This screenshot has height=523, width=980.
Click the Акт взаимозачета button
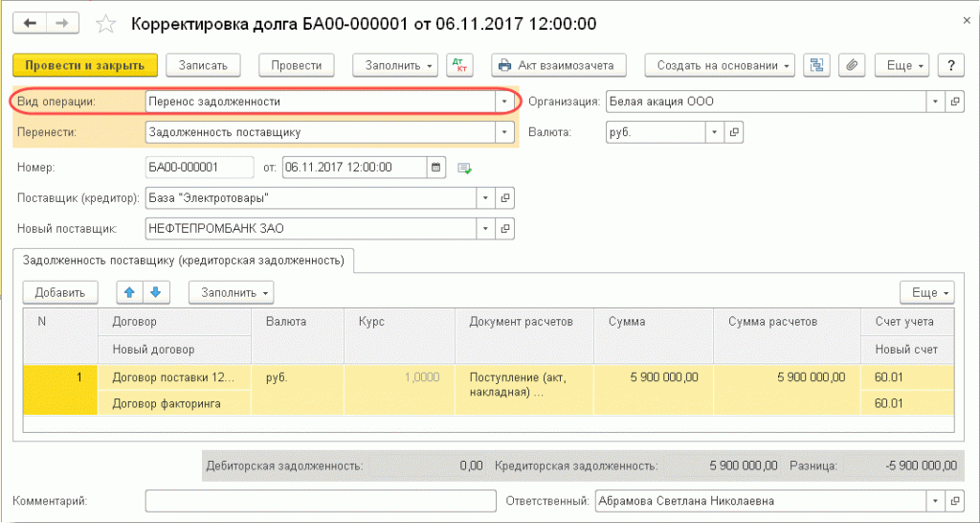(x=558, y=65)
